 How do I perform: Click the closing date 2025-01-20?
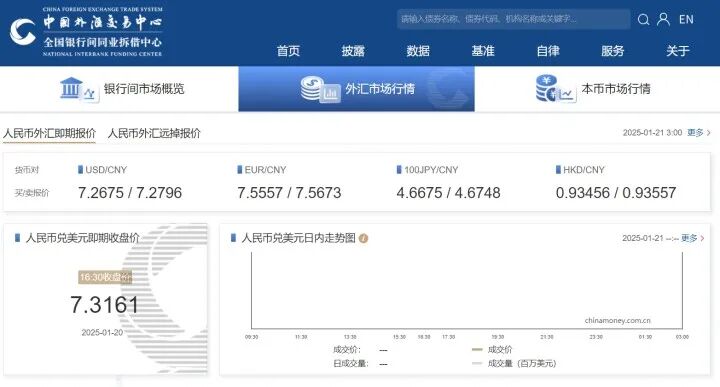pos(102,333)
